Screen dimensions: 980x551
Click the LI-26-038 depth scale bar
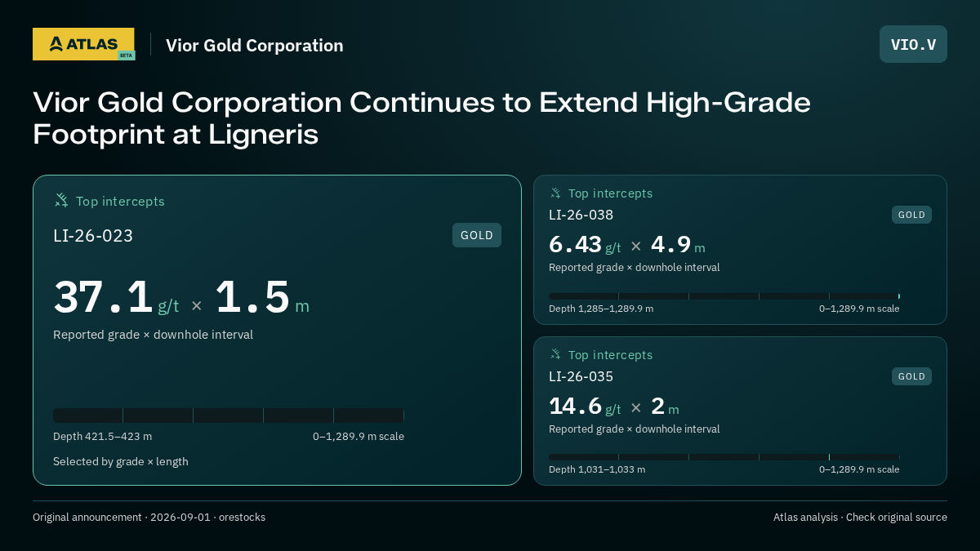[x=724, y=296]
